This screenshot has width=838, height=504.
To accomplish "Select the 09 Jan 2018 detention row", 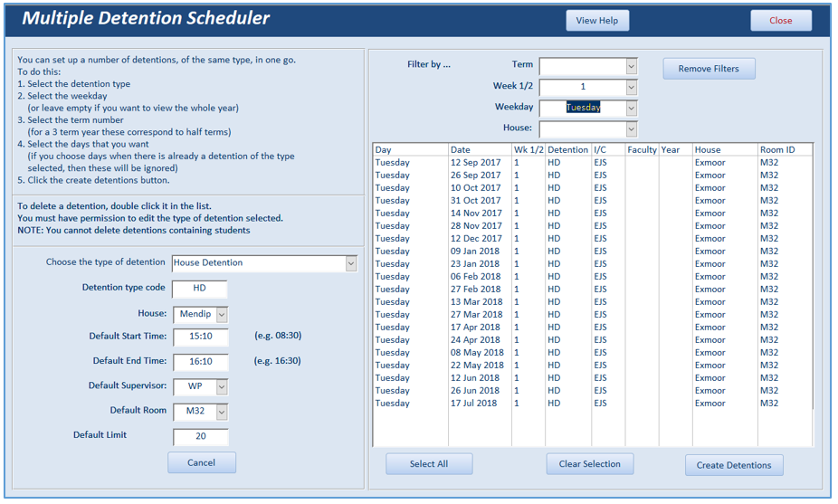I will (593, 252).
